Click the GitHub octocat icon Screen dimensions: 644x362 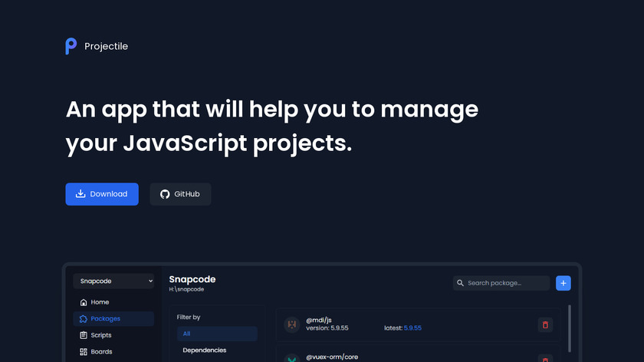[165, 194]
